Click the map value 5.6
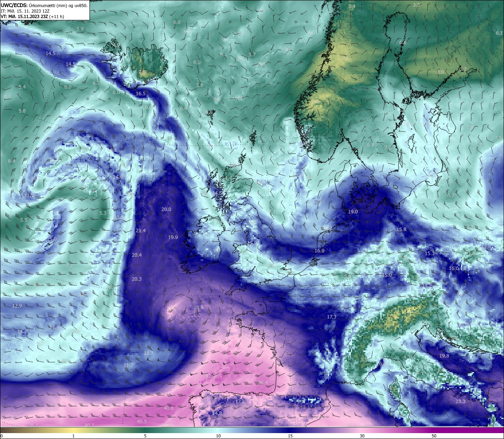This screenshot has width=504, height=439. (x=200, y=85)
